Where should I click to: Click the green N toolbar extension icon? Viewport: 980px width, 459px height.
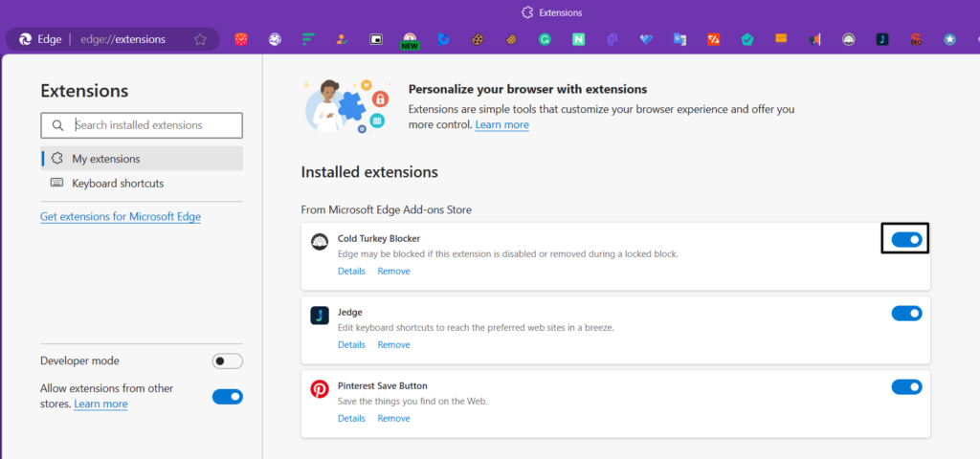pos(578,39)
